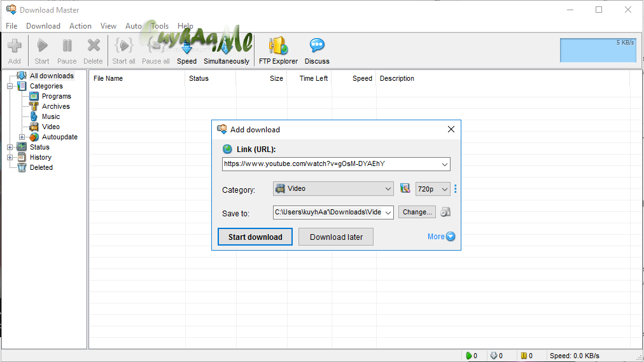Click the disk icon next to Change

pyautogui.click(x=445, y=212)
